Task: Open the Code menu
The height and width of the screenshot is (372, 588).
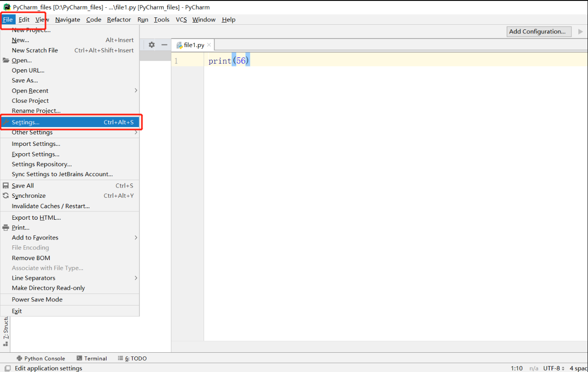Action: click(x=94, y=19)
